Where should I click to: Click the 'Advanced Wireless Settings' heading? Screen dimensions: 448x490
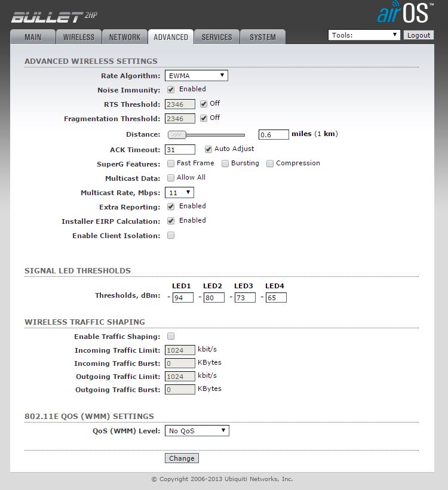pyautogui.click(x=91, y=61)
